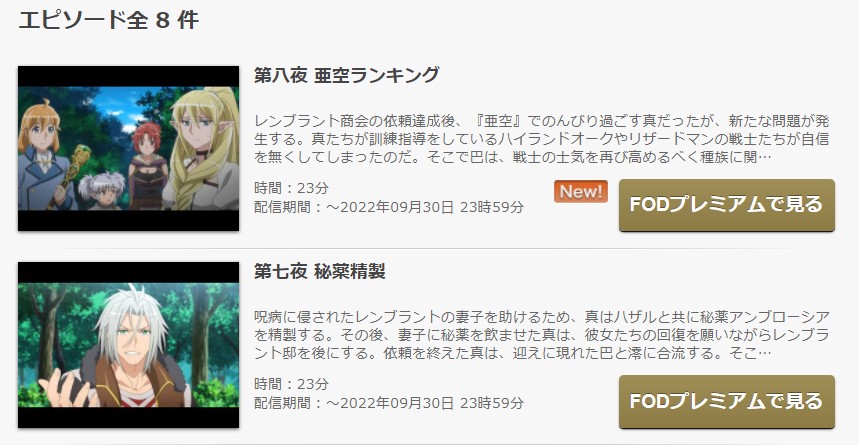The height and width of the screenshot is (445, 859).
Task: Click the 第七夜 synopsis beginning 呪病に侵された
Action: [542, 335]
